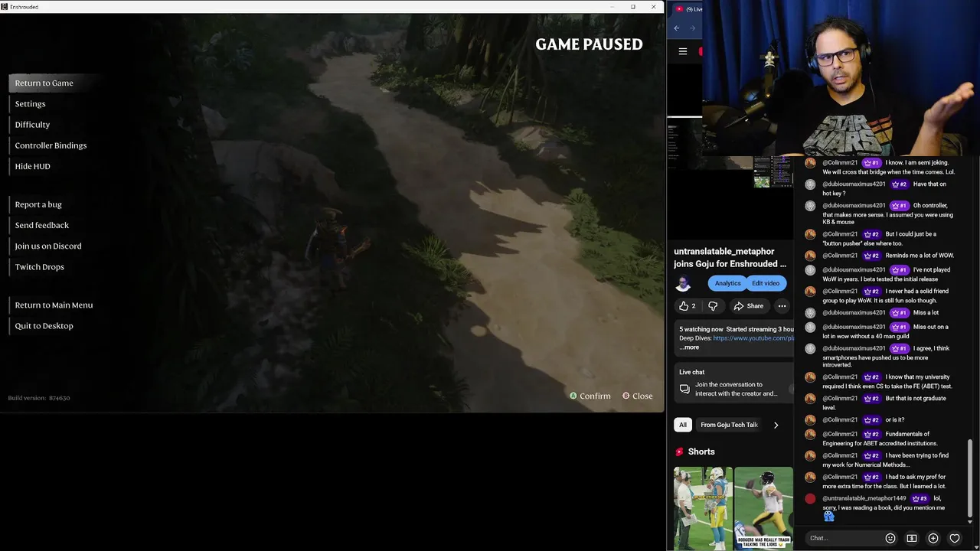Open the three-dot more actions menu
Image resolution: width=980 pixels, height=551 pixels.
(782, 306)
